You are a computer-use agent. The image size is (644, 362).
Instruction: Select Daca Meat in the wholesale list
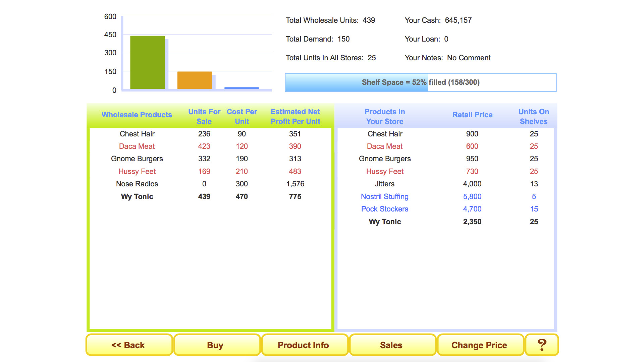137,146
